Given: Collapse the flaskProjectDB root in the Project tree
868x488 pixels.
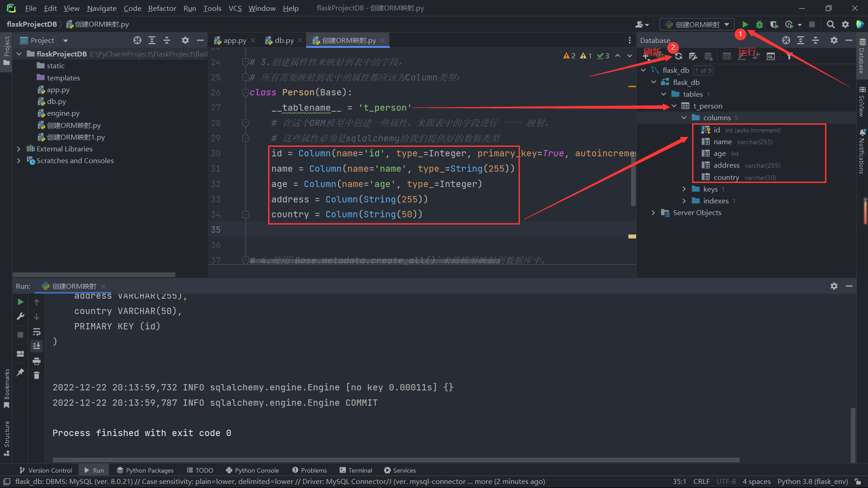Looking at the screenshot, I should pyautogui.click(x=19, y=54).
